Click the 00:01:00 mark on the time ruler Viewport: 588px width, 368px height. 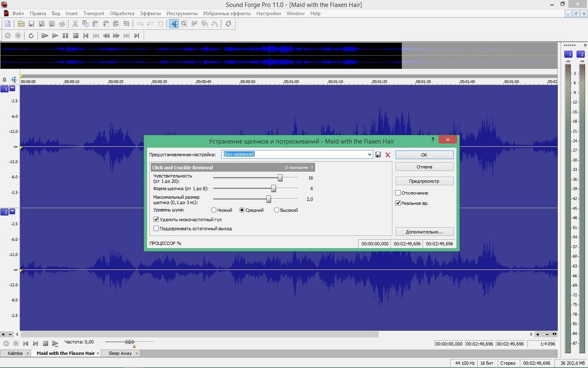coord(291,81)
